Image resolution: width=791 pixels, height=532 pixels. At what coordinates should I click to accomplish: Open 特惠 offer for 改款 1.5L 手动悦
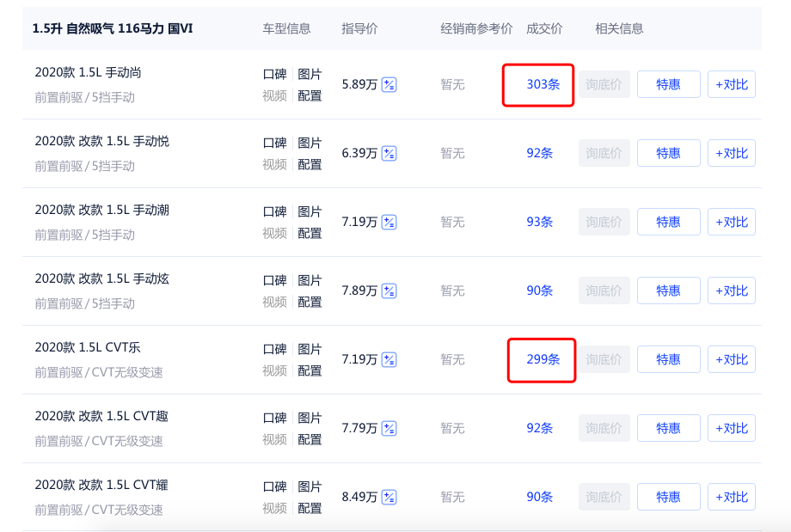(x=668, y=153)
